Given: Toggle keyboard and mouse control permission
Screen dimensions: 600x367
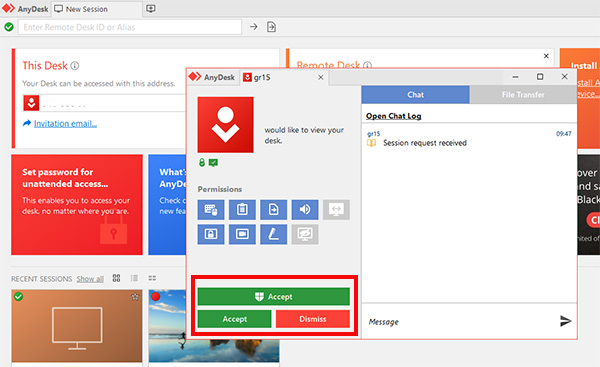Looking at the screenshot, I should click(211, 210).
